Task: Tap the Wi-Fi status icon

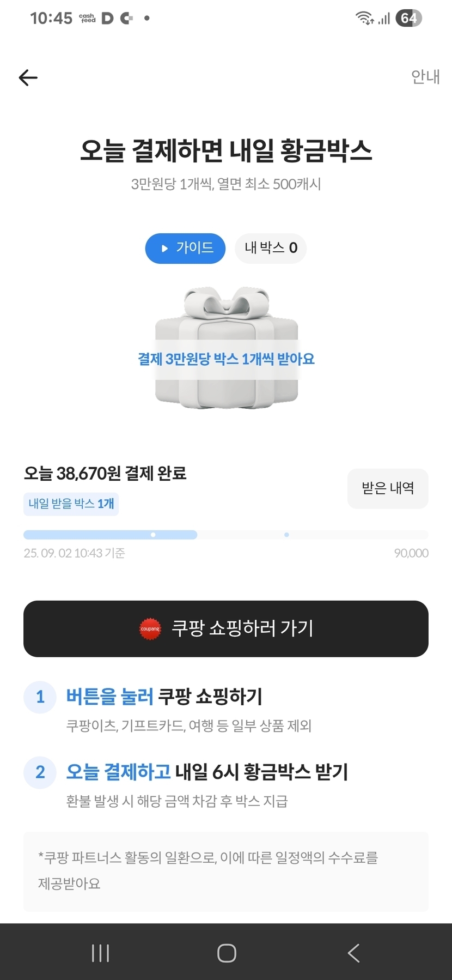Action: coord(364,18)
